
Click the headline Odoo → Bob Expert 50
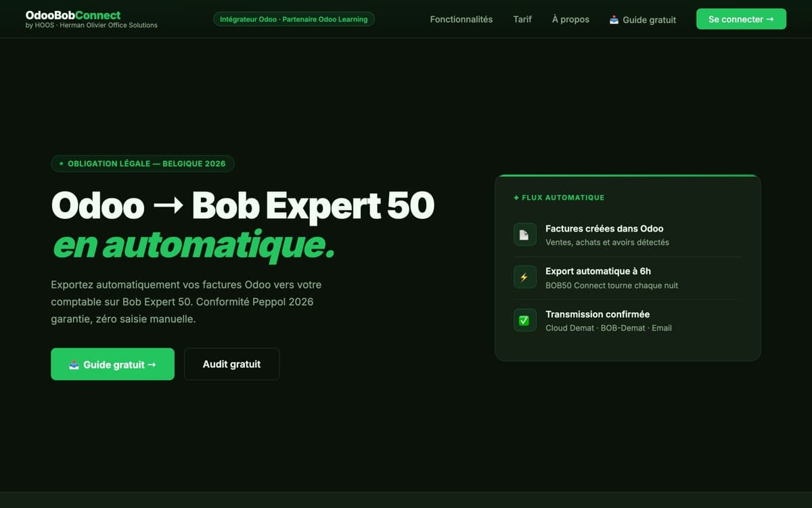click(x=243, y=205)
